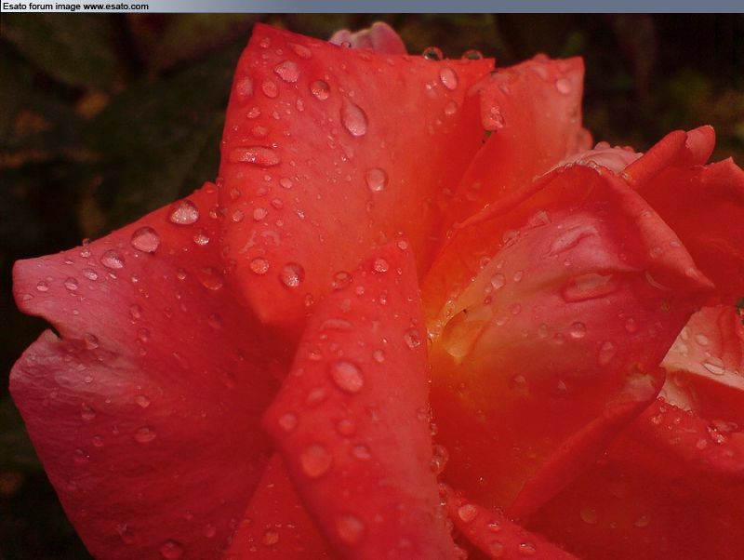744x560 pixels.
Task: Click the 'Esato forum image www.esato.com' header text
Action: 75,7
